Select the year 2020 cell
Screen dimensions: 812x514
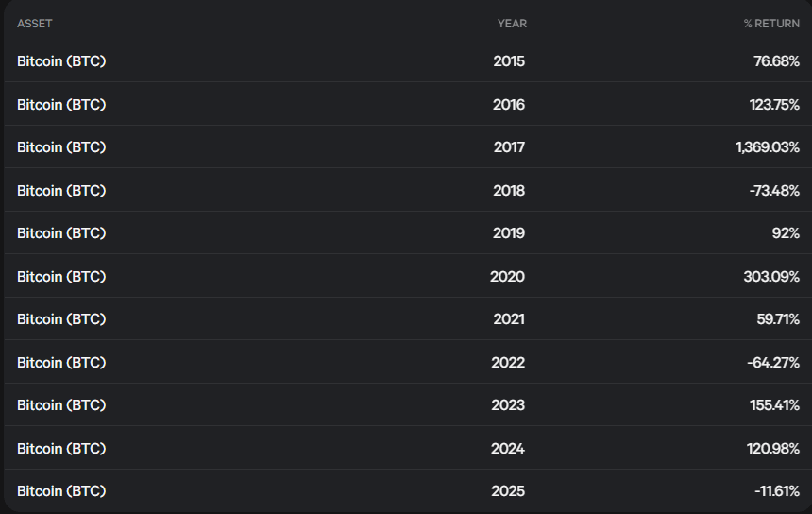click(508, 277)
